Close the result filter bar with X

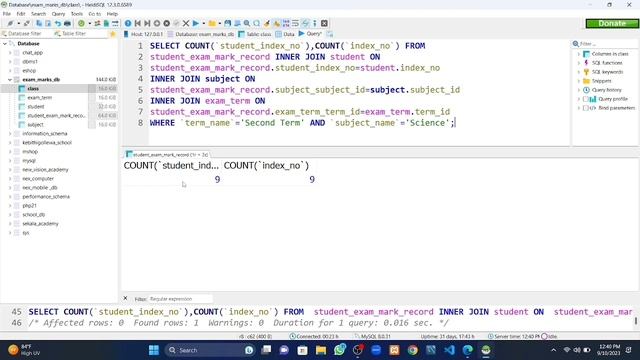(x=125, y=298)
